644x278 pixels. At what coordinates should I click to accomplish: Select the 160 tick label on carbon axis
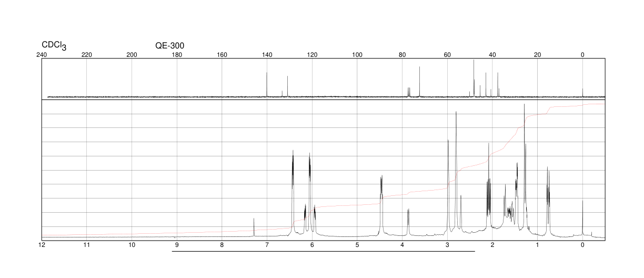tap(222, 55)
